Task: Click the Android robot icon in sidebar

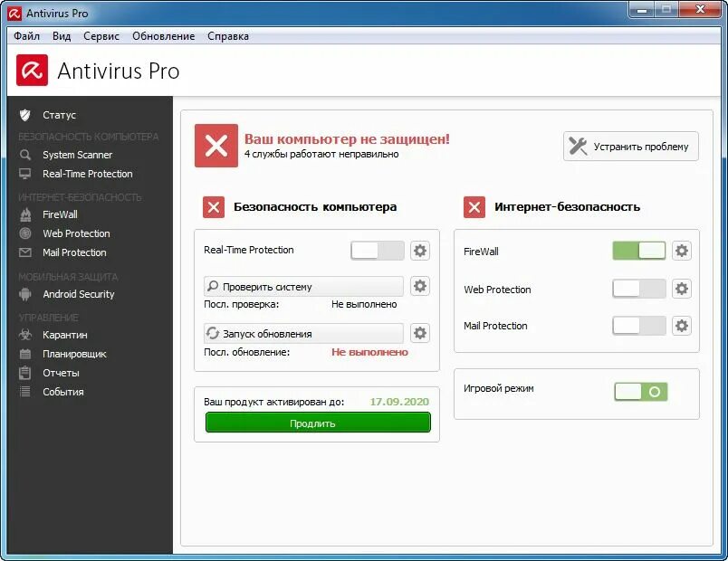Action: pos(25,294)
